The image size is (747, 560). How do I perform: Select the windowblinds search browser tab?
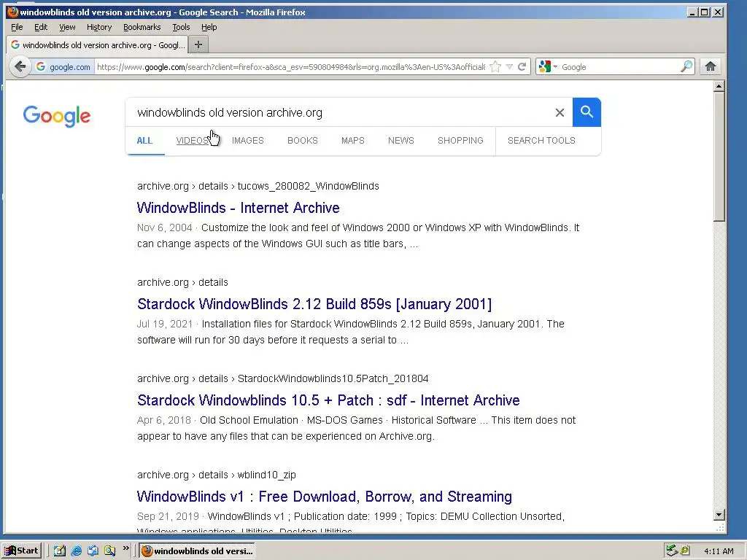[97, 44]
